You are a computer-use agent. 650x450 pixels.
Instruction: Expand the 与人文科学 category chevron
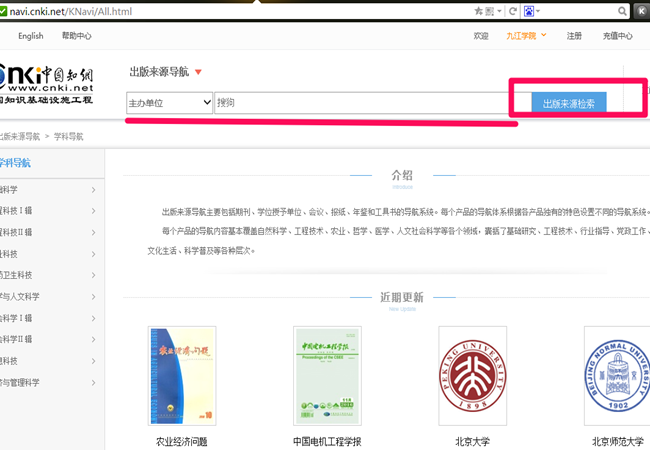click(x=93, y=297)
